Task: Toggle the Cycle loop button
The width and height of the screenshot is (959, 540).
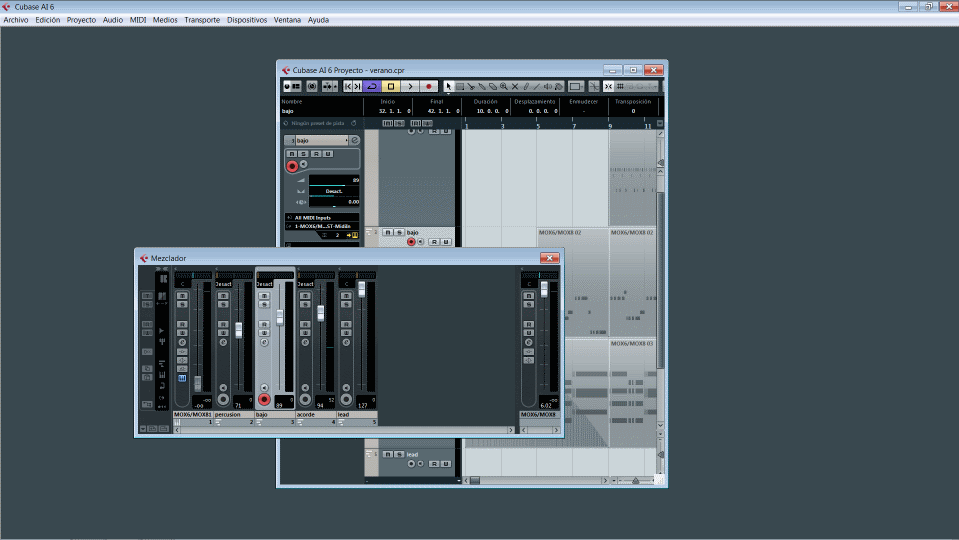Action: [x=372, y=86]
